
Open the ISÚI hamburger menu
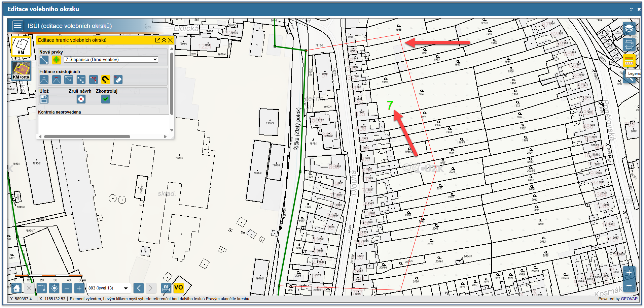[x=18, y=26]
